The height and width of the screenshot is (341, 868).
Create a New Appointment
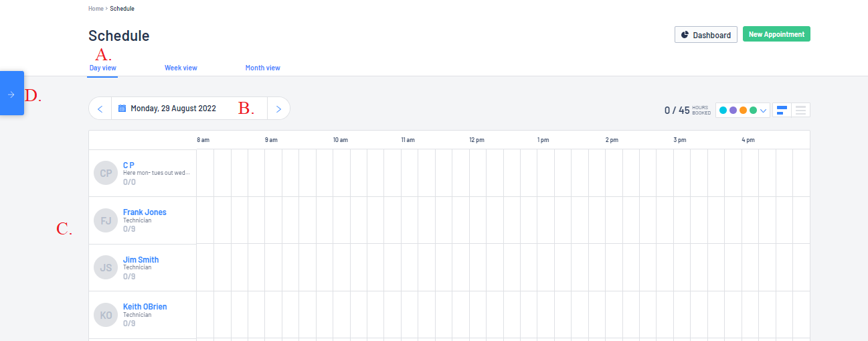pos(776,34)
